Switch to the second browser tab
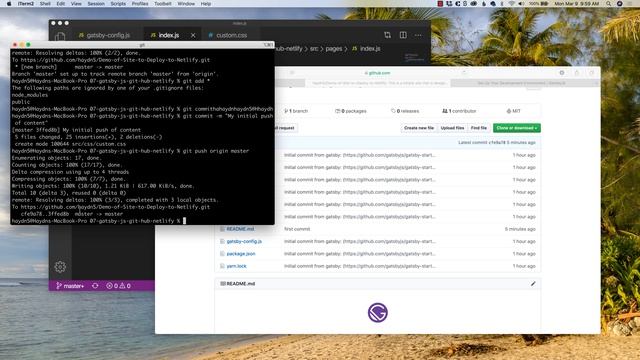The image size is (640, 360). pyautogui.click(x=522, y=83)
